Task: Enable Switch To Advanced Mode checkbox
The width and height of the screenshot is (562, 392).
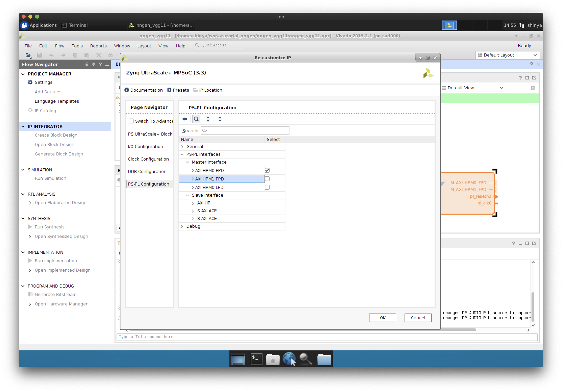Action: 131,121
